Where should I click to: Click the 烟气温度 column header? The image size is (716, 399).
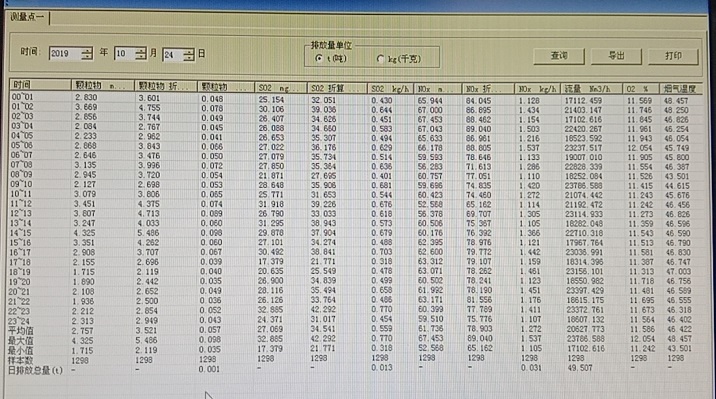pos(680,89)
